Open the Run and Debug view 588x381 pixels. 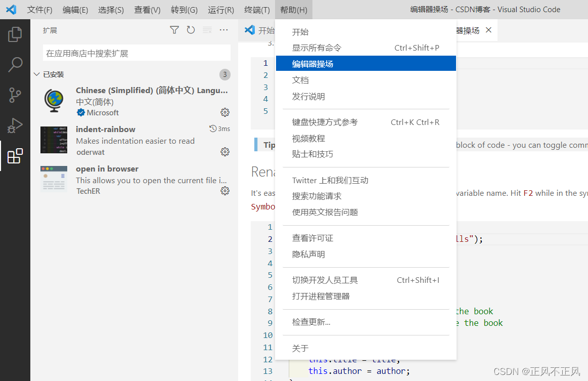15,125
